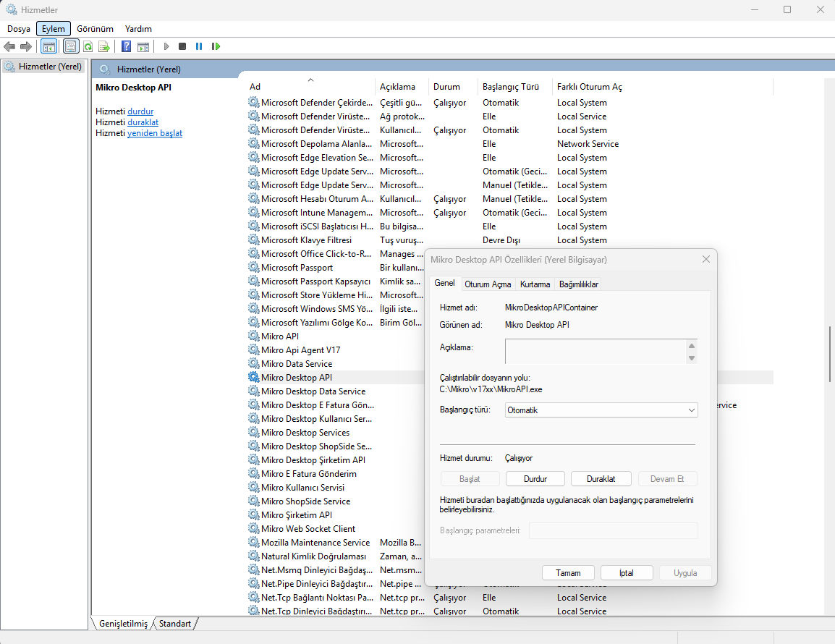Click the Refresh toolbar icon

(88, 47)
